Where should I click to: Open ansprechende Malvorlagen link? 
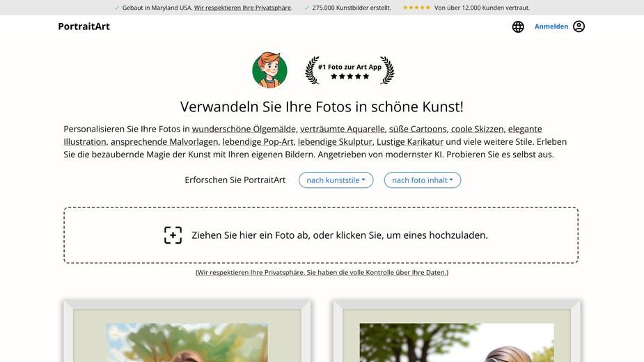coord(164,142)
